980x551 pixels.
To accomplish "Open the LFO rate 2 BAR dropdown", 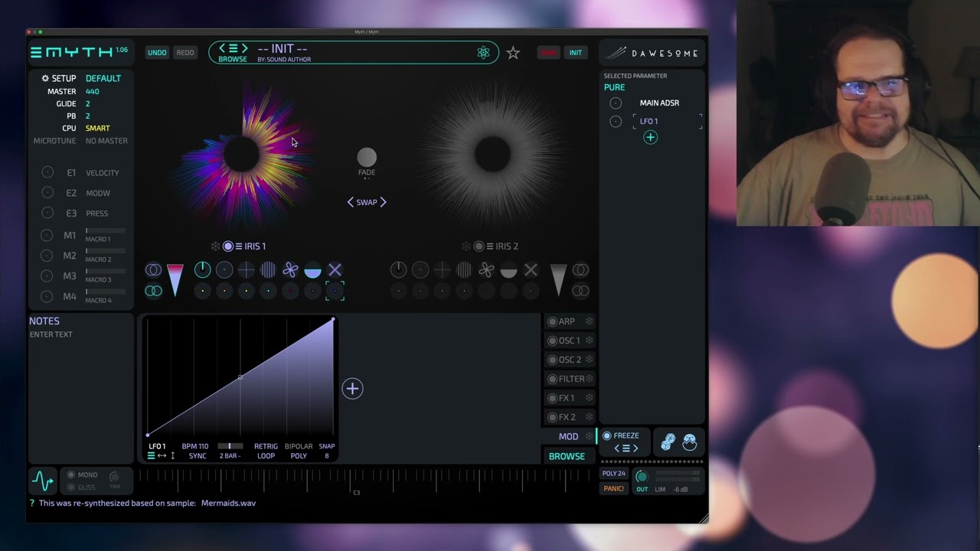I will point(230,456).
